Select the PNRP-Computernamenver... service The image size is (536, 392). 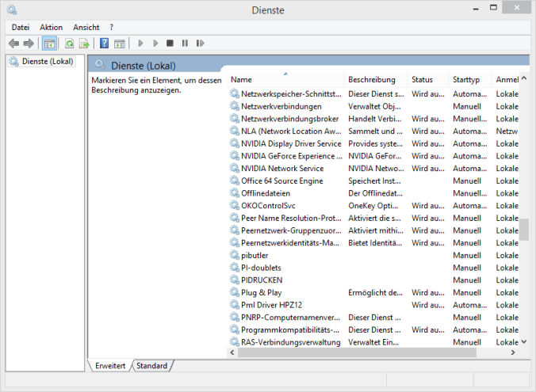click(x=290, y=318)
